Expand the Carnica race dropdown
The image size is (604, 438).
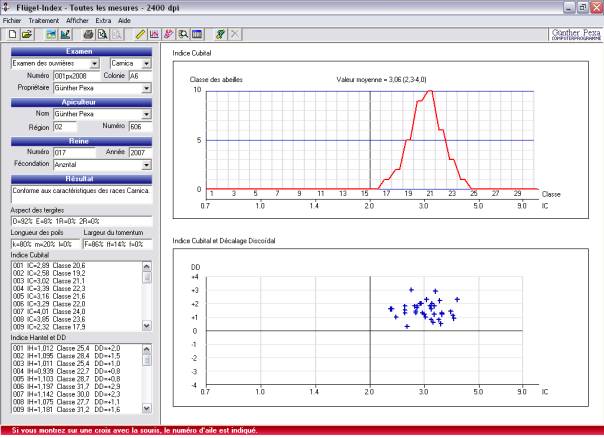[147, 62]
